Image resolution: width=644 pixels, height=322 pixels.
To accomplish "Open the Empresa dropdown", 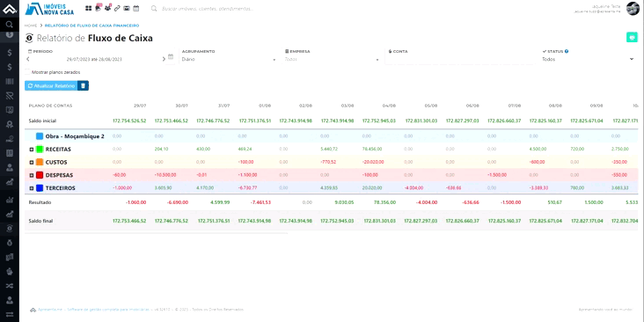I will coord(332,59).
